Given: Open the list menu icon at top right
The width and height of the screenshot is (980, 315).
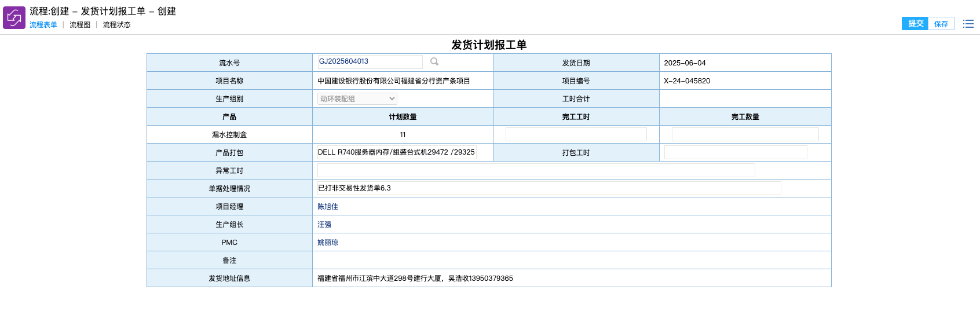Looking at the screenshot, I should (x=968, y=24).
